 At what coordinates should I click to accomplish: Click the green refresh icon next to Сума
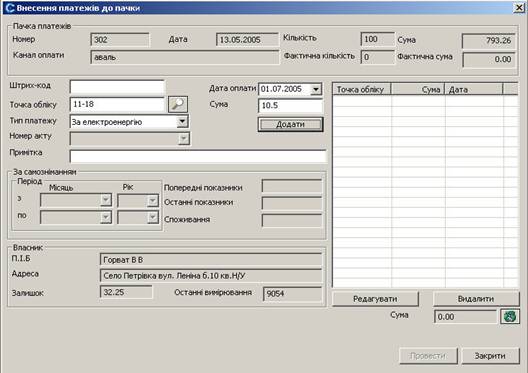pyautogui.click(x=510, y=316)
